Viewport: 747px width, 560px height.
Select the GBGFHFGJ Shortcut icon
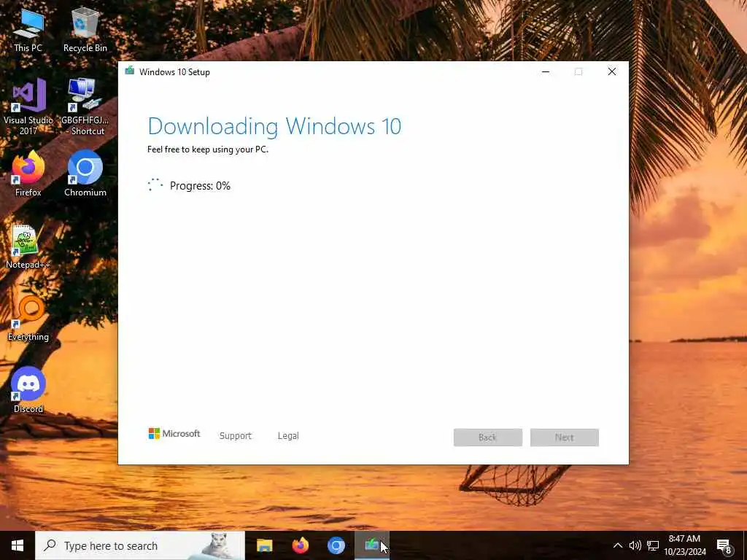point(85,106)
